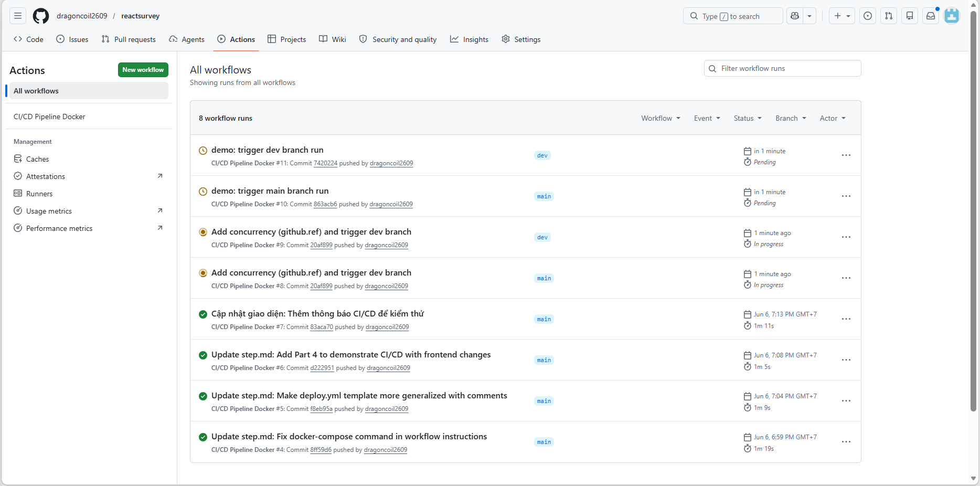The image size is (980, 486).
Task: Expand the Status filter dropdown
Action: click(x=748, y=118)
